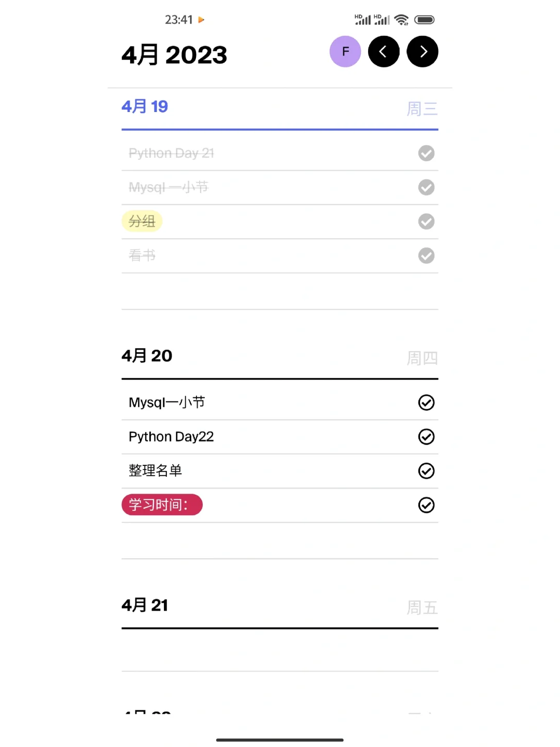
Task: Mark Python Day22 task as done
Action: (x=426, y=437)
